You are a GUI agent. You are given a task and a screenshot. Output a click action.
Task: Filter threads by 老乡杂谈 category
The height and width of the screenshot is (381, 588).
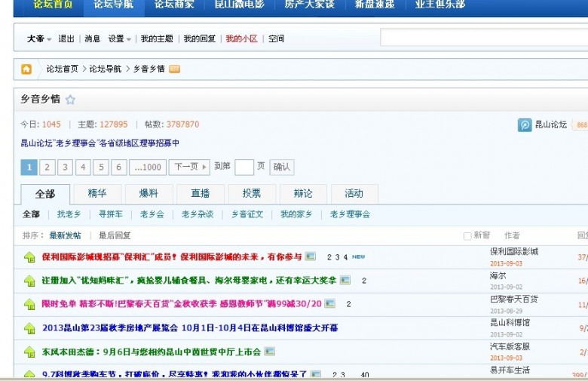pyautogui.click(x=198, y=214)
